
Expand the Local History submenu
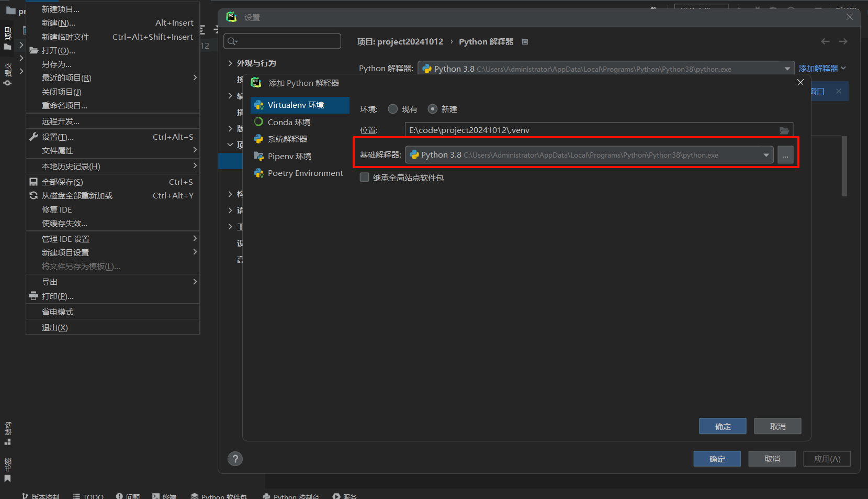click(113, 166)
